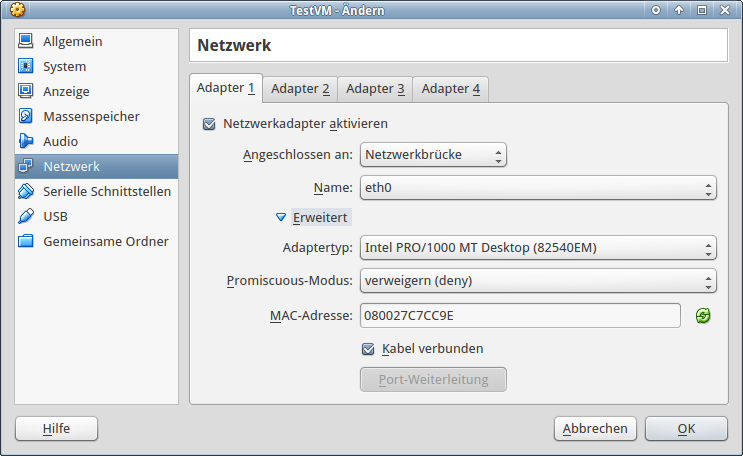
Task: Open the USB settings icon
Action: click(26, 216)
